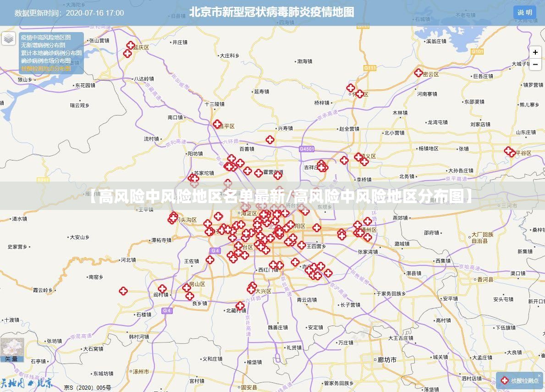Click the 廊坊市 city label
Image resolution: width=545 pixels, height=392 pixels.
(387, 360)
